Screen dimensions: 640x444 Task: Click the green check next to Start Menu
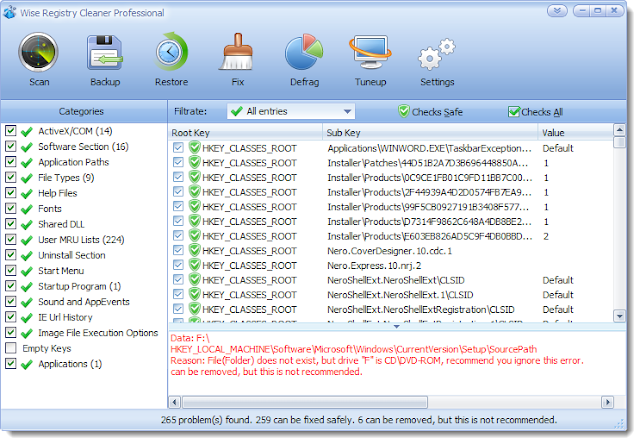pos(27,271)
